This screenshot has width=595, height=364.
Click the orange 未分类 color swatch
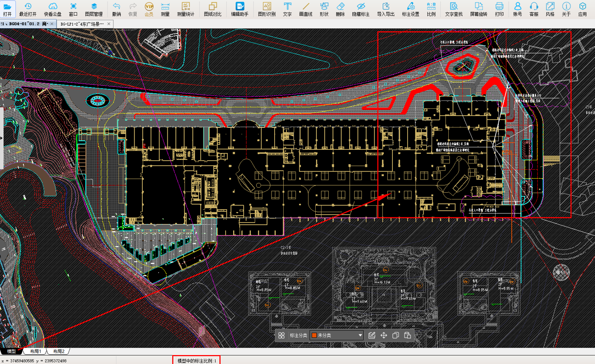point(314,335)
